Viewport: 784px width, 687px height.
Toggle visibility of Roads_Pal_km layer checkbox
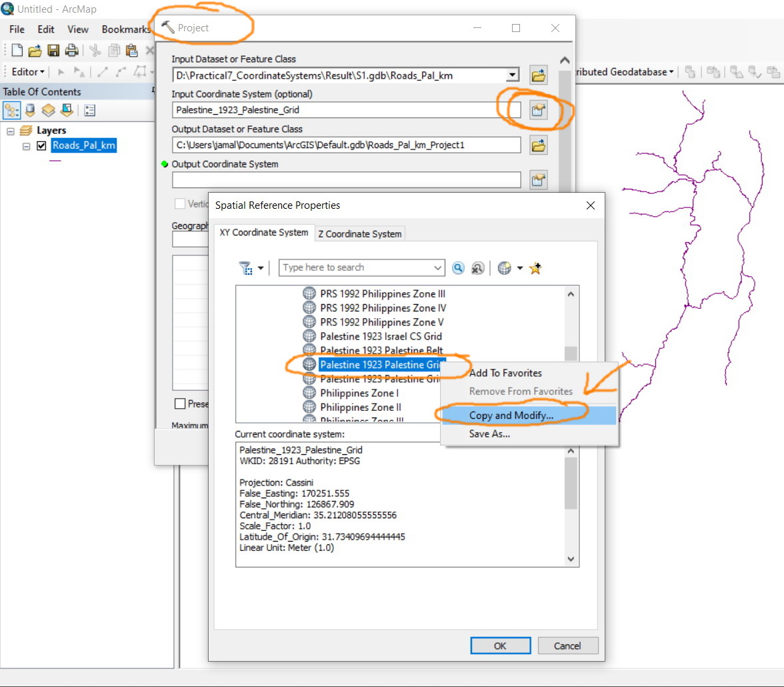click(x=41, y=145)
